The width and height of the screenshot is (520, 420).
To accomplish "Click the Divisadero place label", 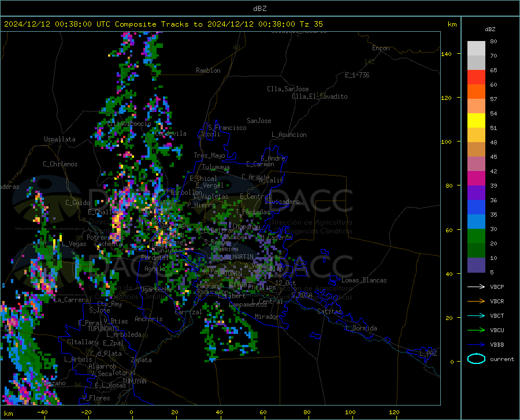I will [x=282, y=202].
